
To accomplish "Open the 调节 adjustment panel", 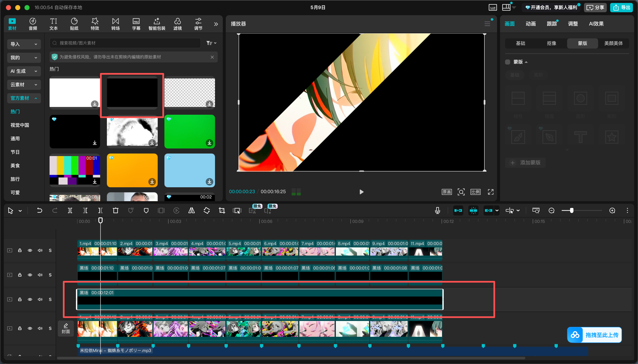I will 198,24.
